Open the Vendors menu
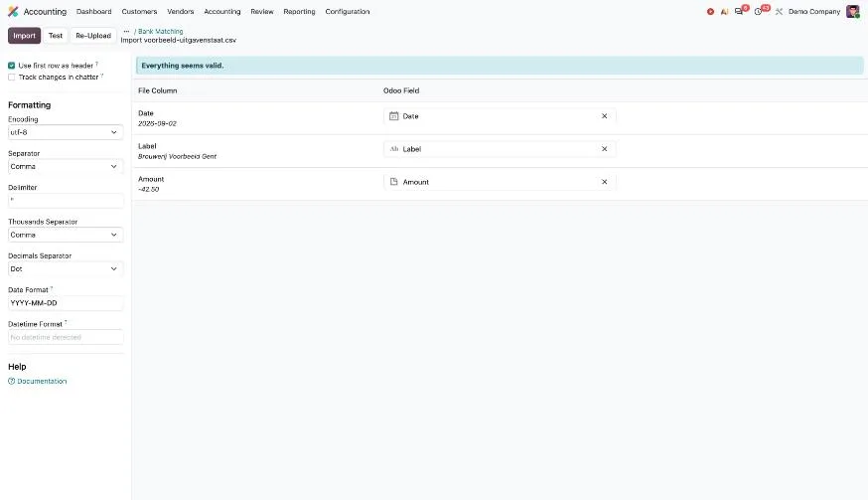868x500 pixels. coord(181,12)
